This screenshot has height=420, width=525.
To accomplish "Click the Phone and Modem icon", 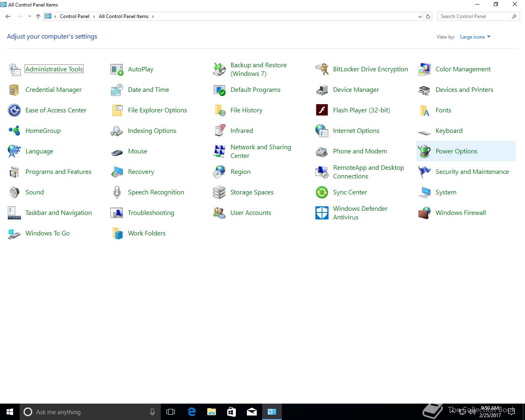I will pyautogui.click(x=322, y=151).
